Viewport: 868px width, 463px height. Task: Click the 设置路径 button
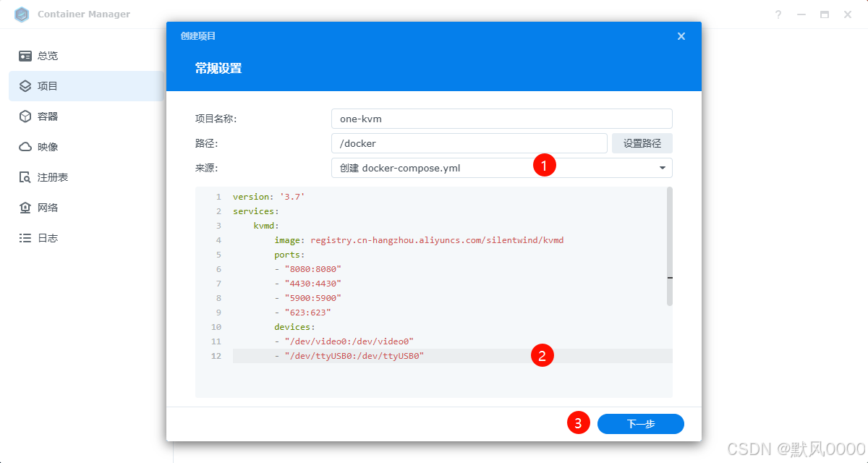coord(642,143)
